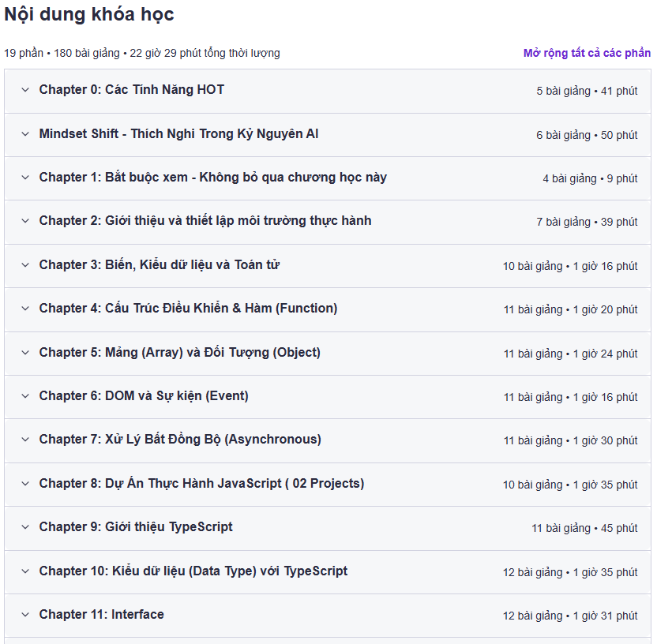Expand chevron for Chapter 8: Dự Án Thực Hành
The image size is (657, 644).
(25, 484)
